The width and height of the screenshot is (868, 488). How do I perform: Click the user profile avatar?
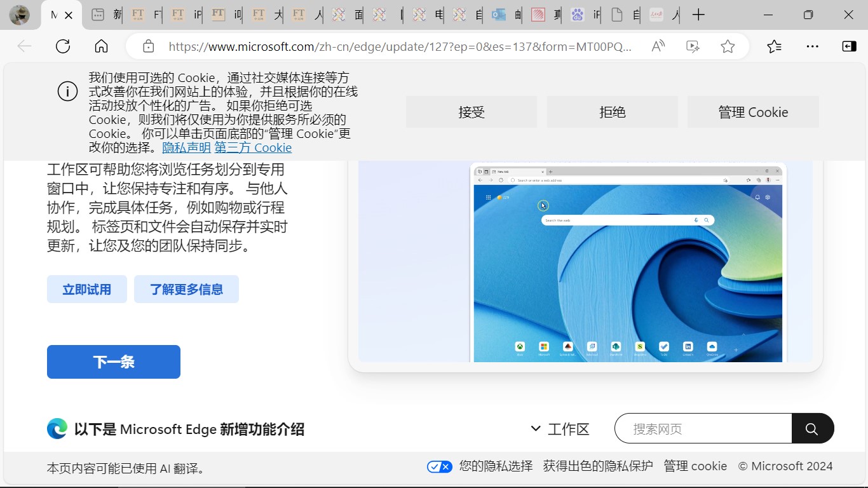click(x=20, y=15)
